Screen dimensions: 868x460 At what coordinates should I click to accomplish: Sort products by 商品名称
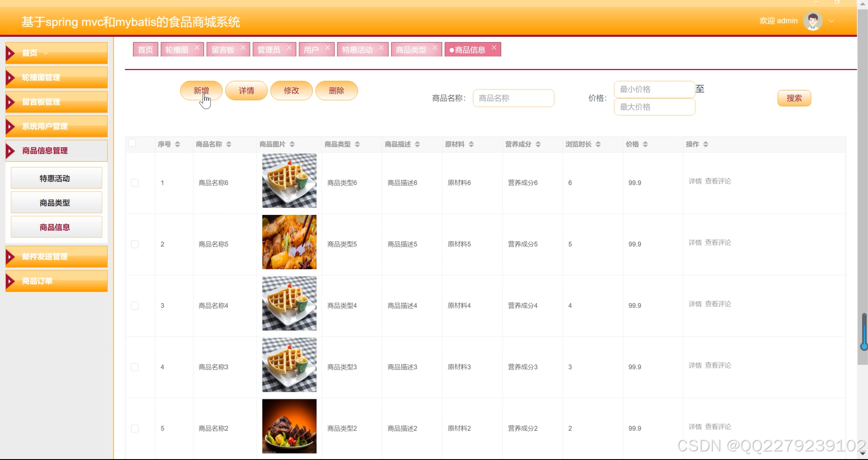[229, 144]
